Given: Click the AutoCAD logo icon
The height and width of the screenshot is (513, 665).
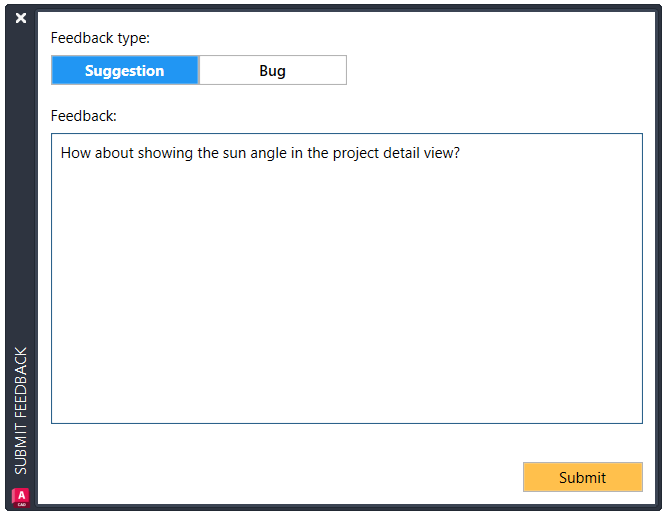Looking at the screenshot, I should coord(21,497).
